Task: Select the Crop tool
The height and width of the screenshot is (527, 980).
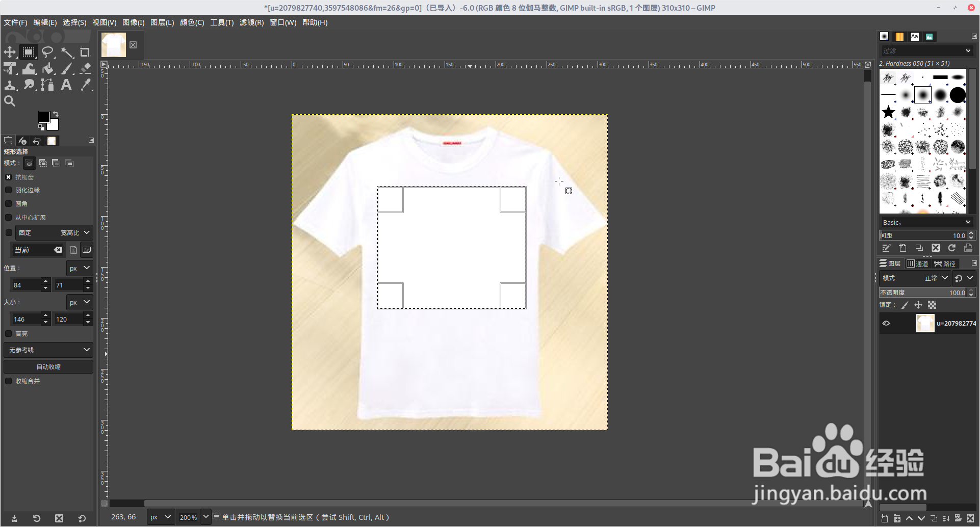Action: click(x=85, y=52)
